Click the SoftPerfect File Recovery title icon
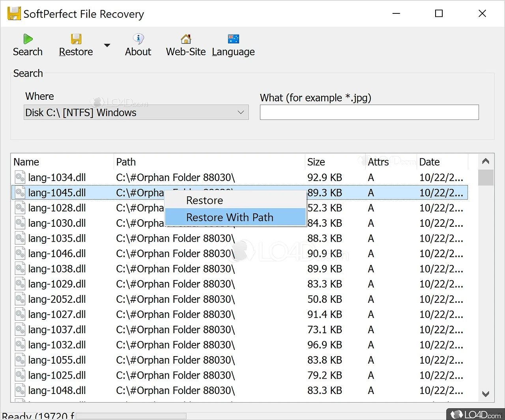The height and width of the screenshot is (420, 505). tap(14, 14)
